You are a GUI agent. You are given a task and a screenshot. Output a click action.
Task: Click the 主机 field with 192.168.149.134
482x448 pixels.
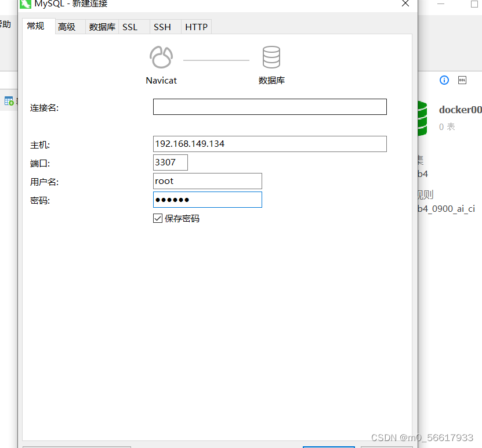click(270, 144)
